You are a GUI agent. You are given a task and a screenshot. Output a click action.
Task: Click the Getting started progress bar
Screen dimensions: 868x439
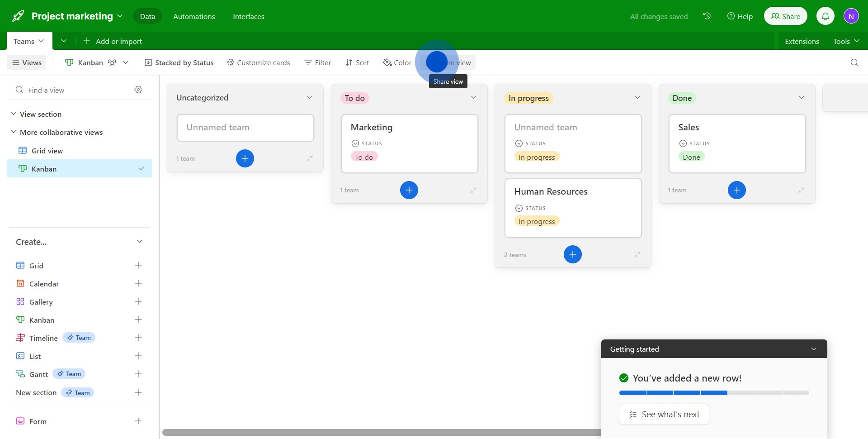click(x=713, y=393)
